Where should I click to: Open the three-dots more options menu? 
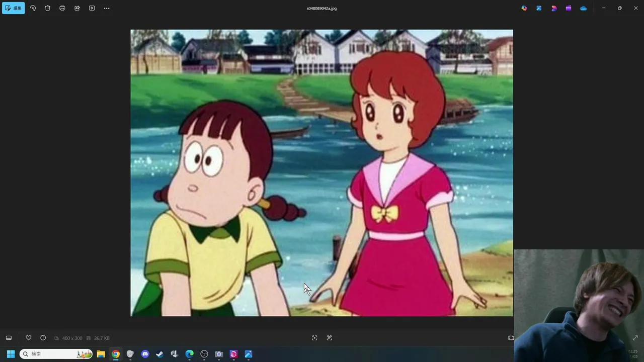107,8
